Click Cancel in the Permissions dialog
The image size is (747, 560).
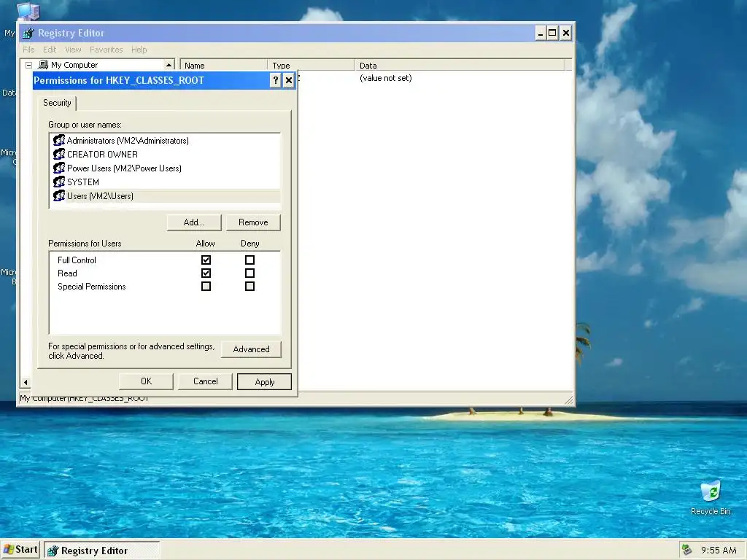point(205,381)
